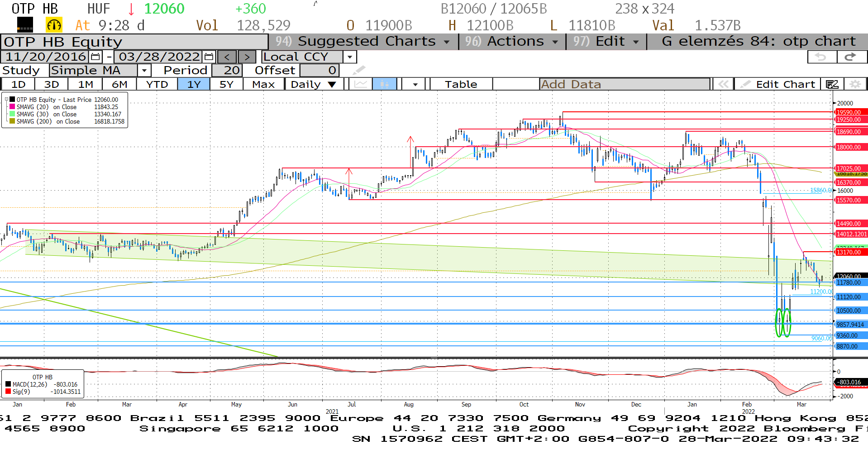Click the undo arrow button
Viewport: 868px width, 464px height.
point(821,57)
